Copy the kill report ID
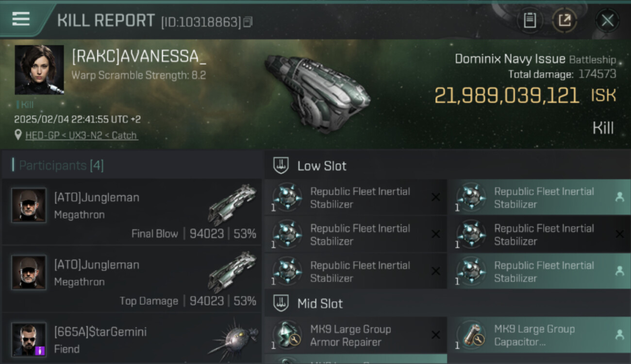This screenshot has height=364, width=631. pyautogui.click(x=248, y=22)
